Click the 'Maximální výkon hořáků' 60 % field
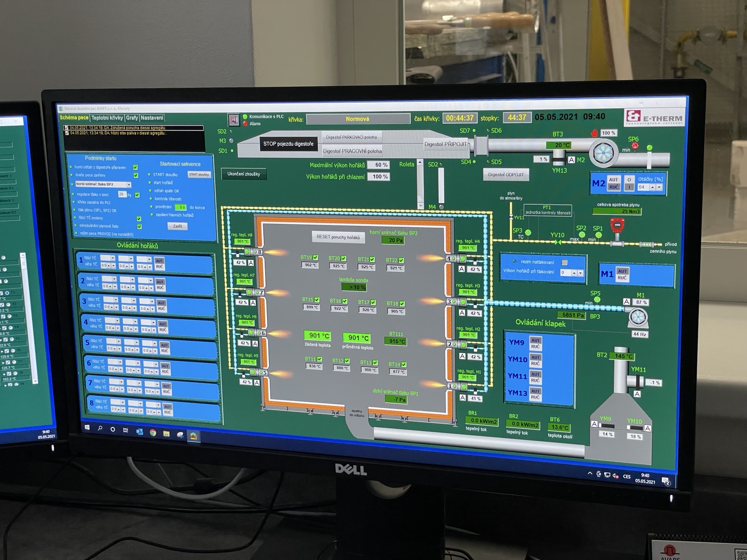Screen dimensions: 747x560 coord(379,165)
